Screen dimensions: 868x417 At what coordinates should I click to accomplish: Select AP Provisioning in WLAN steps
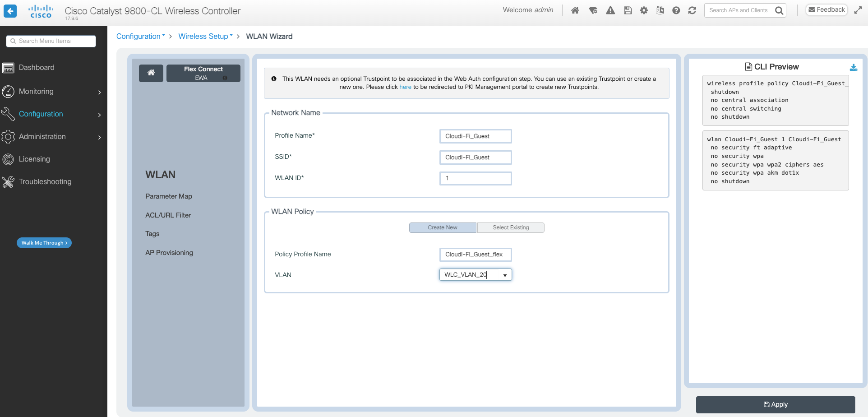169,252
